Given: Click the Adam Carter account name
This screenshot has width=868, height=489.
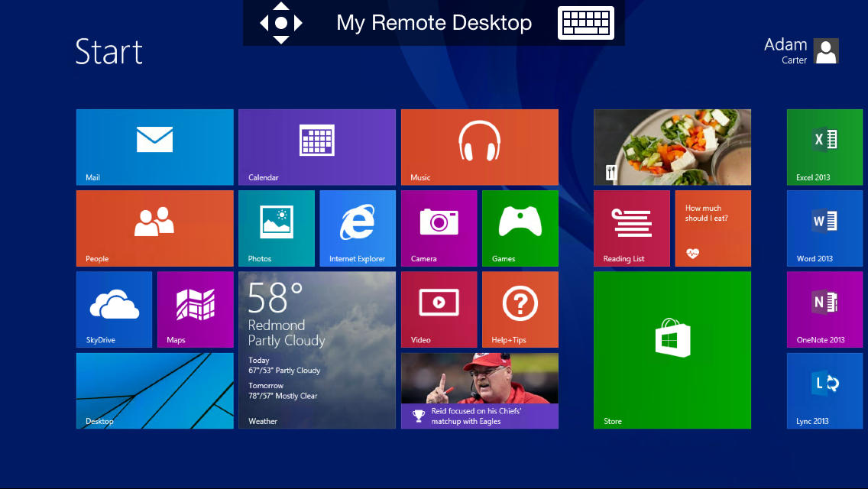Looking at the screenshot, I should pos(785,50).
